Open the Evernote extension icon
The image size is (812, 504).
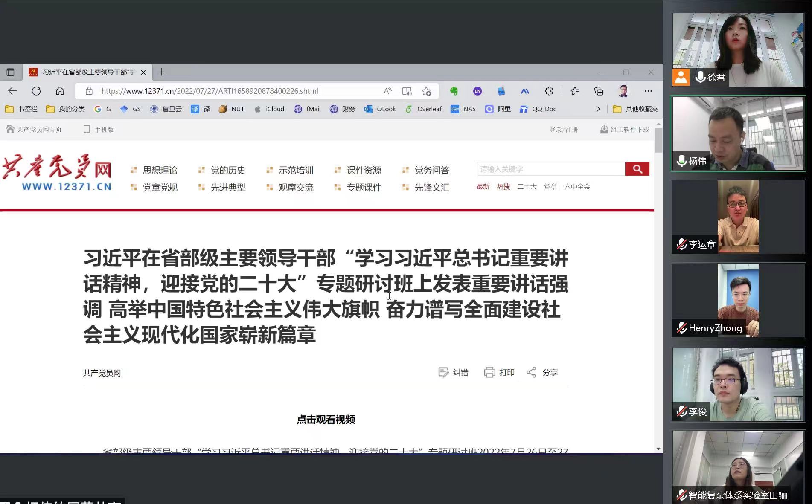coord(454,91)
